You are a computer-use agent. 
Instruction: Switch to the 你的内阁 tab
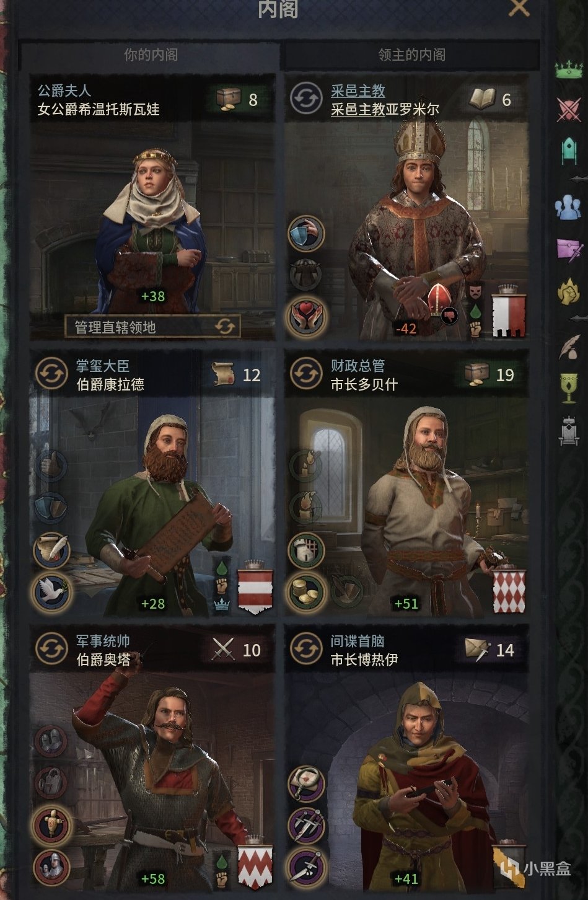point(151,55)
